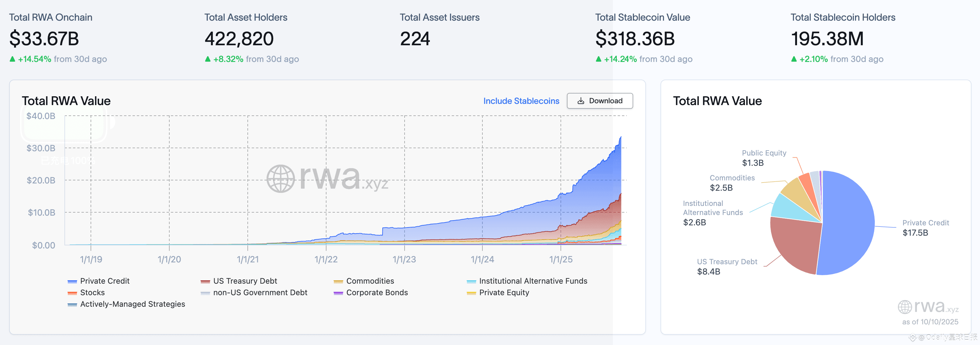Toggle Corporate Bonds legend series
The image size is (980, 345).
point(377,292)
